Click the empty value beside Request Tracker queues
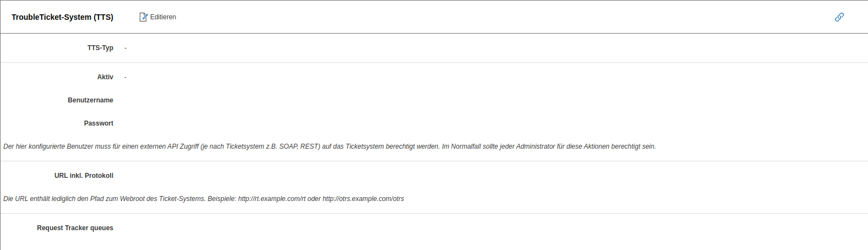The height and width of the screenshot is (250, 868). pyautogui.click(x=220, y=228)
